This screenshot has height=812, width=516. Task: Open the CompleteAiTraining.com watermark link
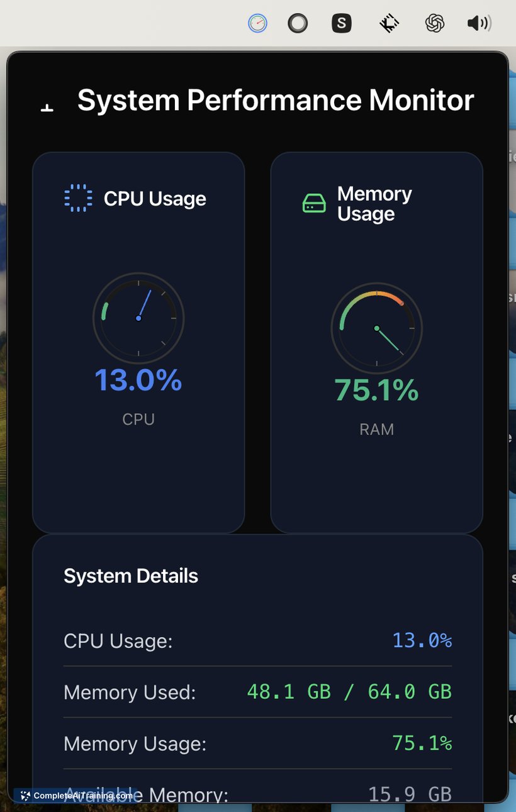tap(77, 796)
